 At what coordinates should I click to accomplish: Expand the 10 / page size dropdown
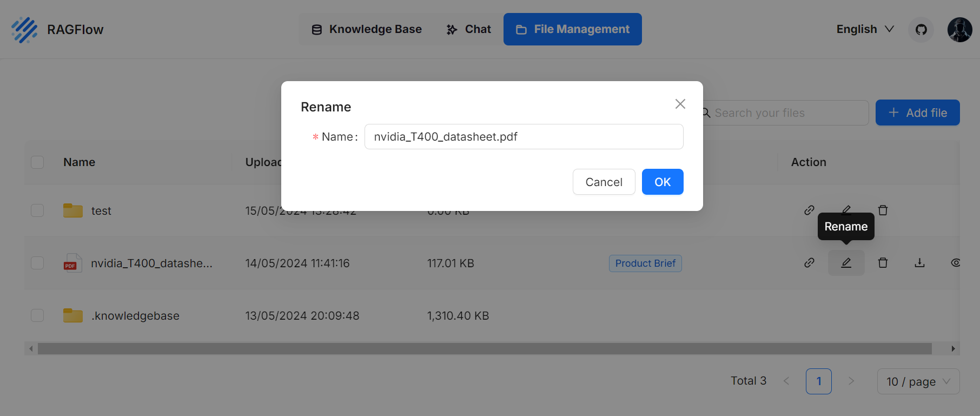coord(918,381)
